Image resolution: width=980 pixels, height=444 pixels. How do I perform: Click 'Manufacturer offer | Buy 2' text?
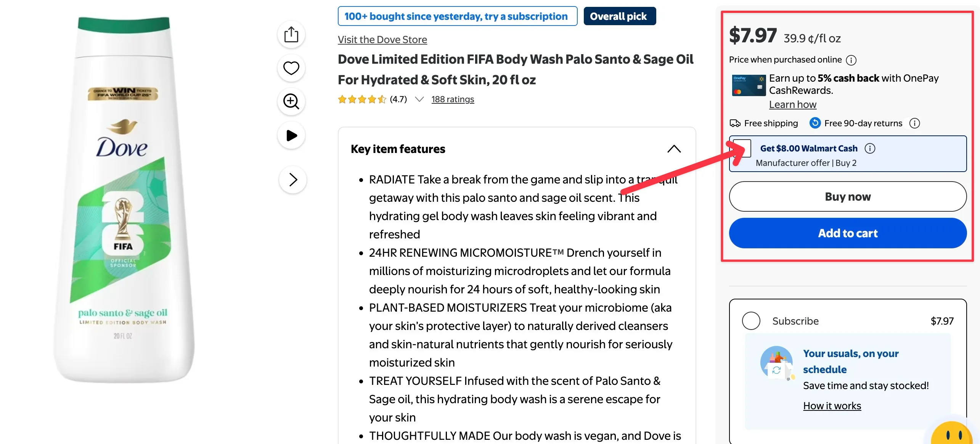tap(806, 163)
